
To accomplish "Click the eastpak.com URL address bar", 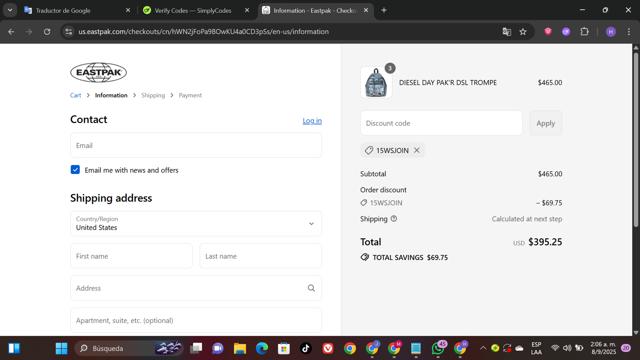I will [203, 32].
